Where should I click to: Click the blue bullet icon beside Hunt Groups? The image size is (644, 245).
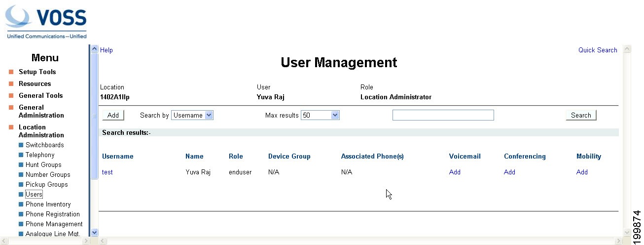click(21, 165)
